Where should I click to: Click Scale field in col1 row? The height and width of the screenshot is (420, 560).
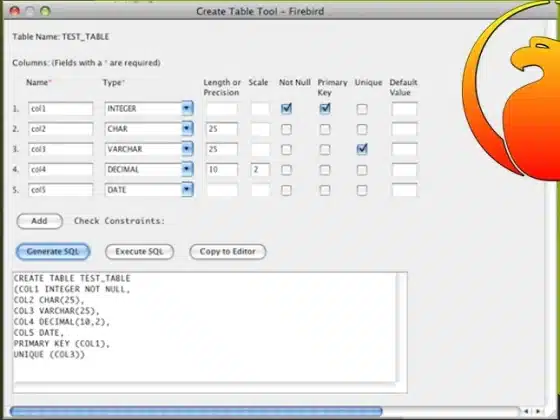(260, 109)
